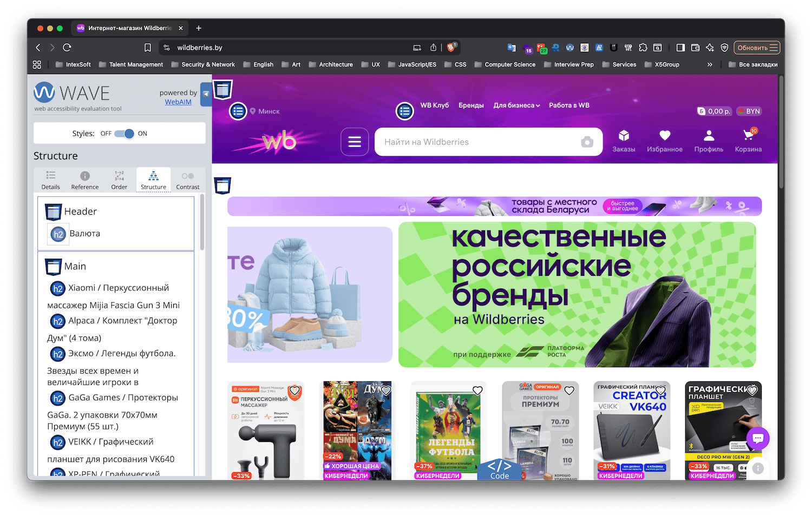The image size is (812, 516).
Task: Start image search with the camera icon
Action: tap(587, 142)
